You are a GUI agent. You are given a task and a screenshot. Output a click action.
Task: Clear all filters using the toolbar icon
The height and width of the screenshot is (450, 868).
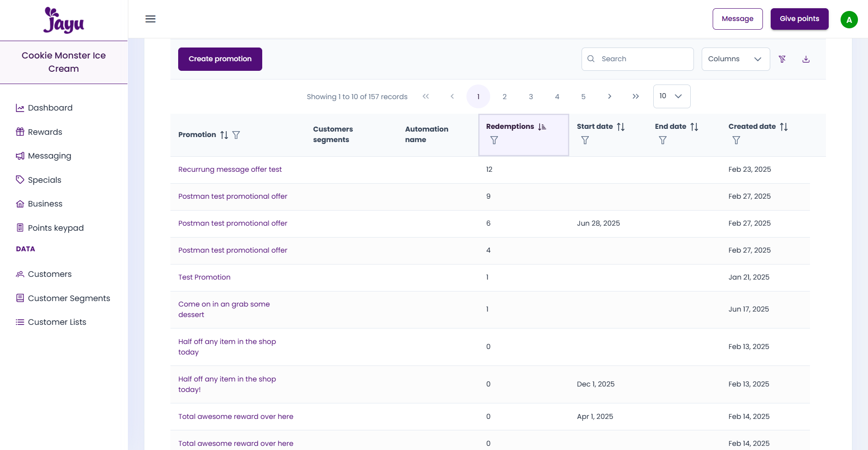pos(782,59)
